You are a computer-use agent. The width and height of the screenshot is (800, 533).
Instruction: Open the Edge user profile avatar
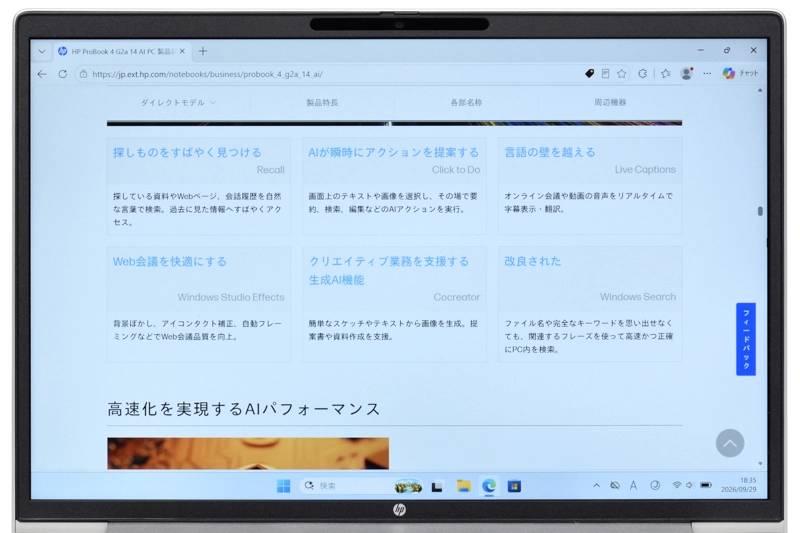[687, 74]
